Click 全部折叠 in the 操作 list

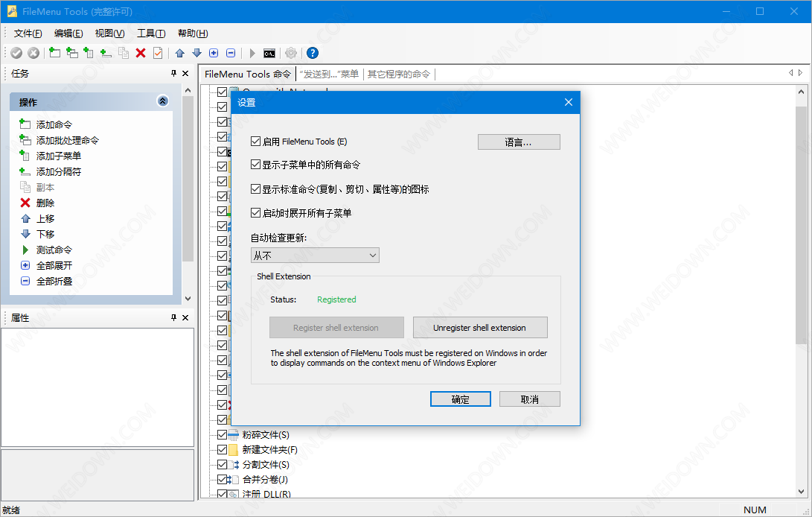tap(54, 281)
